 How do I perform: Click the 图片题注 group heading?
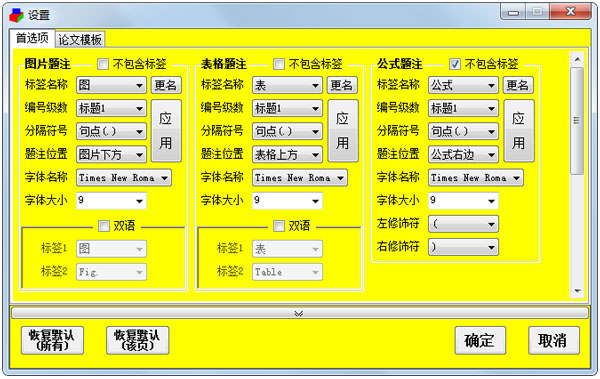click(x=47, y=64)
